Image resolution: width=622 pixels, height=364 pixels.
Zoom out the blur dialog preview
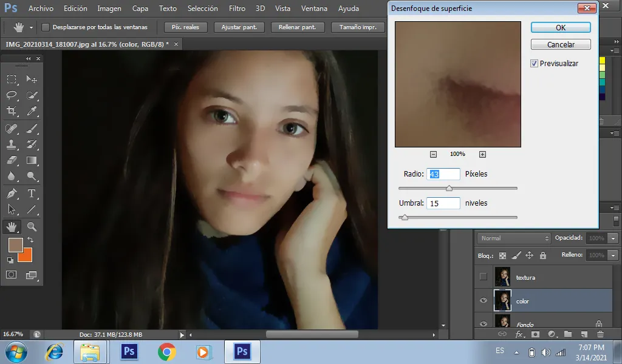click(x=433, y=155)
